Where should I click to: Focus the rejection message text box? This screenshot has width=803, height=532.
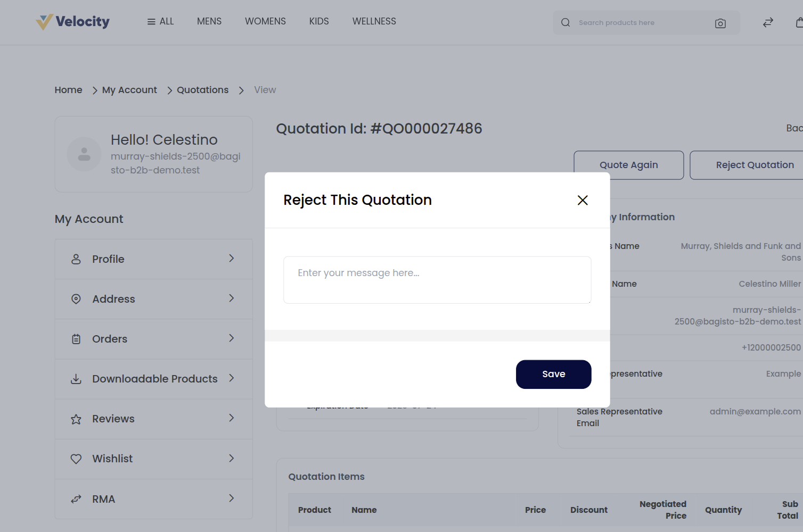pyautogui.click(x=437, y=280)
